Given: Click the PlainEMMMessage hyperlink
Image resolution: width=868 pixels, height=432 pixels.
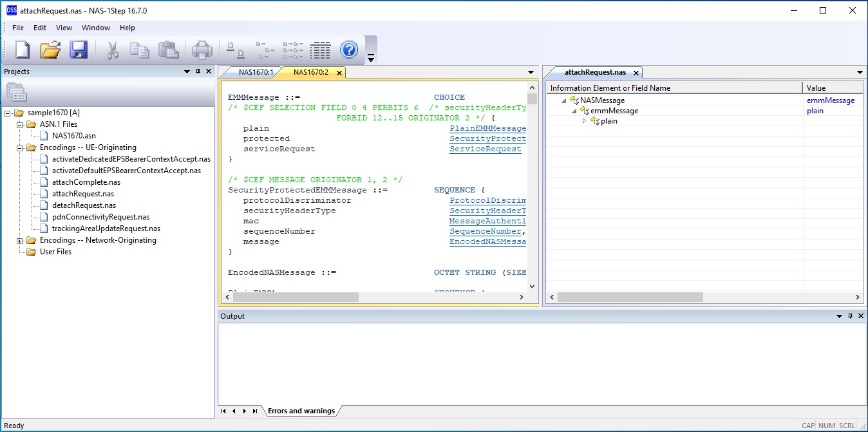Looking at the screenshot, I should 487,128.
